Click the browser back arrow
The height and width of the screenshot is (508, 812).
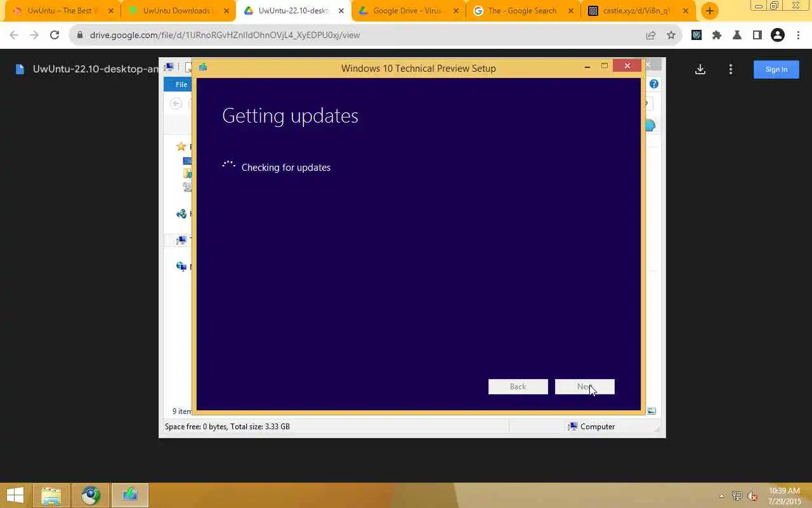click(14, 35)
